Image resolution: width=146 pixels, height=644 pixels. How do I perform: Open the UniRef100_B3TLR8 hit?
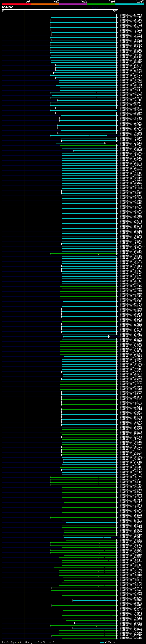pyautogui.click(x=131, y=48)
